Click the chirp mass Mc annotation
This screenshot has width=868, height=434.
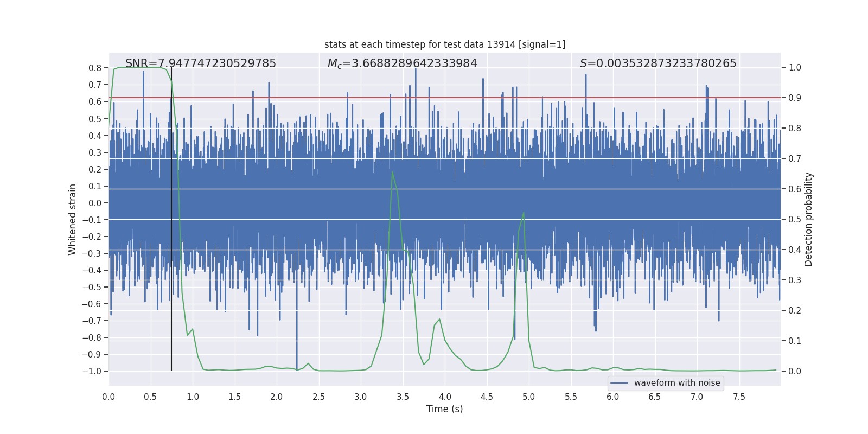[402, 63]
